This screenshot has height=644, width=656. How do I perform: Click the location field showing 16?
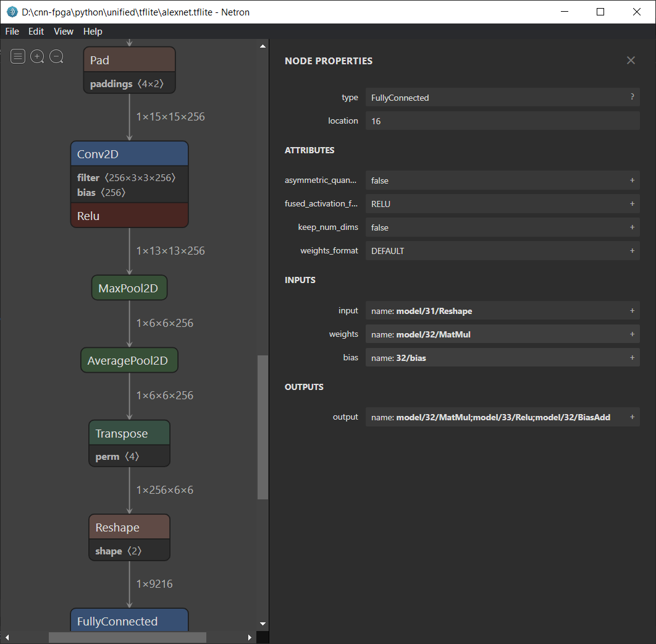tap(502, 121)
